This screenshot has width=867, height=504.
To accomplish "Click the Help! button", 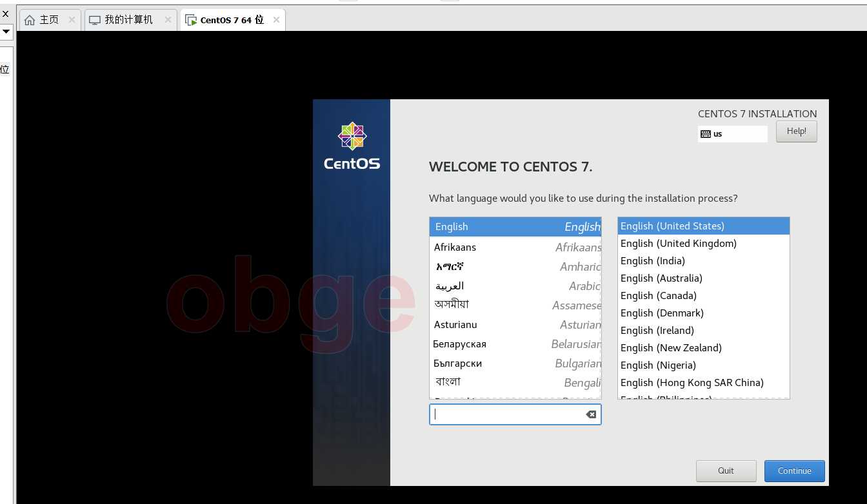I will [x=796, y=131].
